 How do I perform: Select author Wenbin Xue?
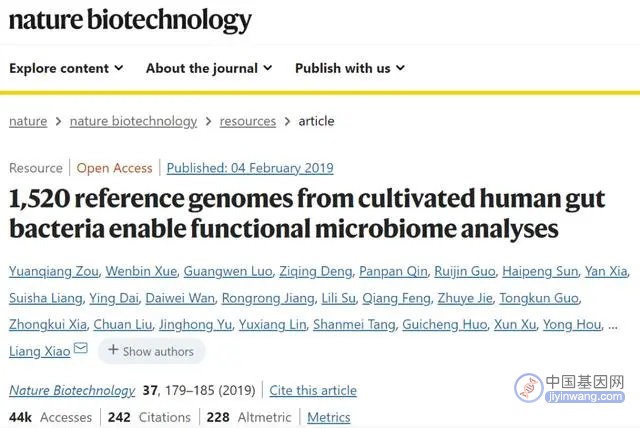point(141,271)
